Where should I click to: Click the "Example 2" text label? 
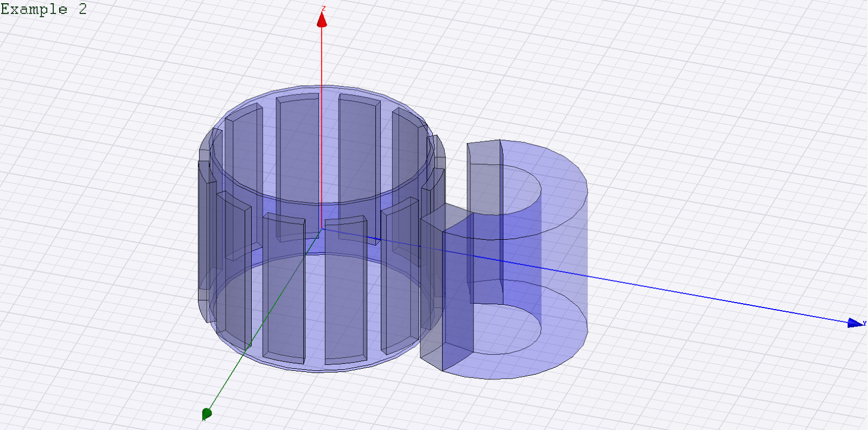[x=44, y=9]
